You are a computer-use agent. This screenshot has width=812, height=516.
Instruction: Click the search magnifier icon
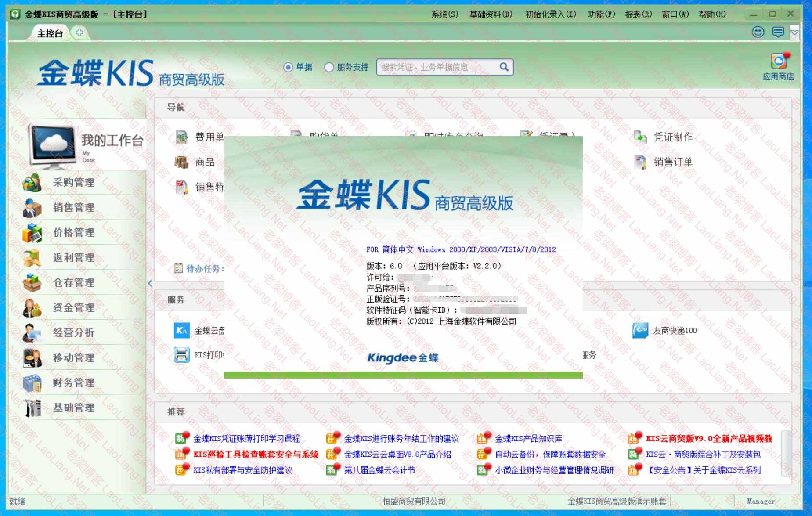pos(504,67)
